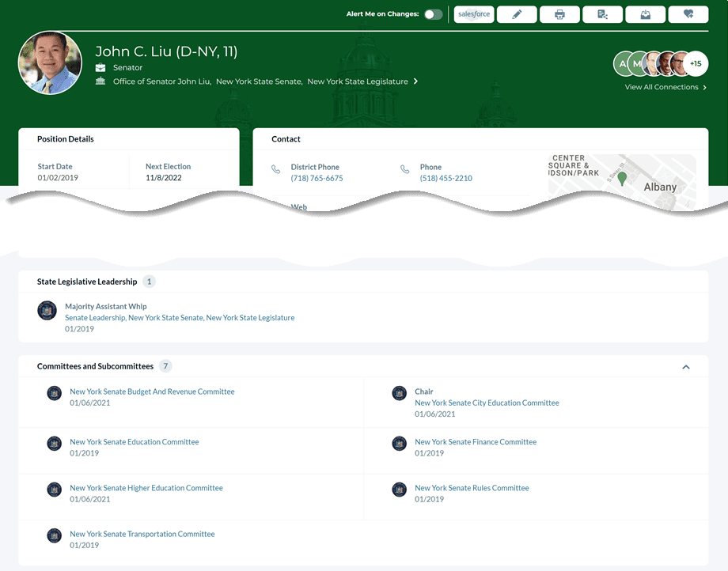Click the handset icon beside Phone
728x571 pixels.
pos(405,169)
